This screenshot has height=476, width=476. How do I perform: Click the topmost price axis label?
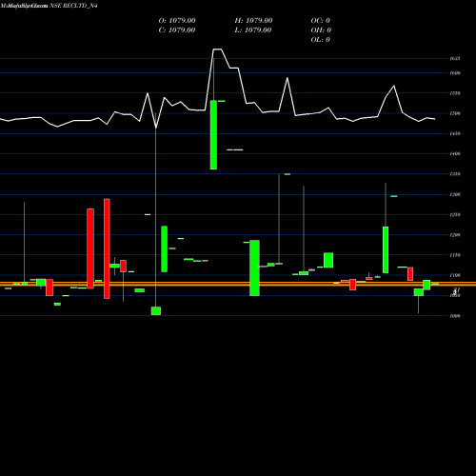tap(455, 58)
